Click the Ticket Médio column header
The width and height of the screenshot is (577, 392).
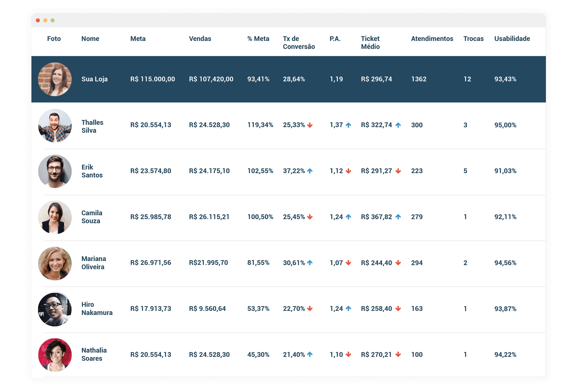[370, 43]
